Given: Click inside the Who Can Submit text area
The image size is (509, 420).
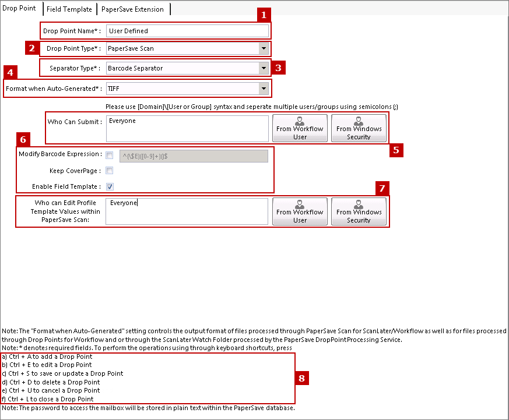Looking at the screenshot, I should point(187,129).
